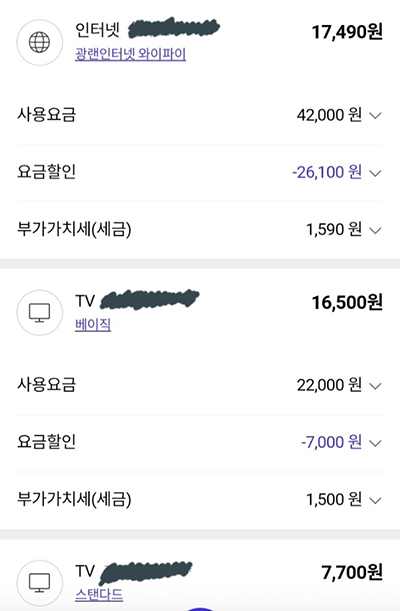This screenshot has height=611, width=400.
Task: Select 사용요금 label in the internet section
Action: coord(46,115)
